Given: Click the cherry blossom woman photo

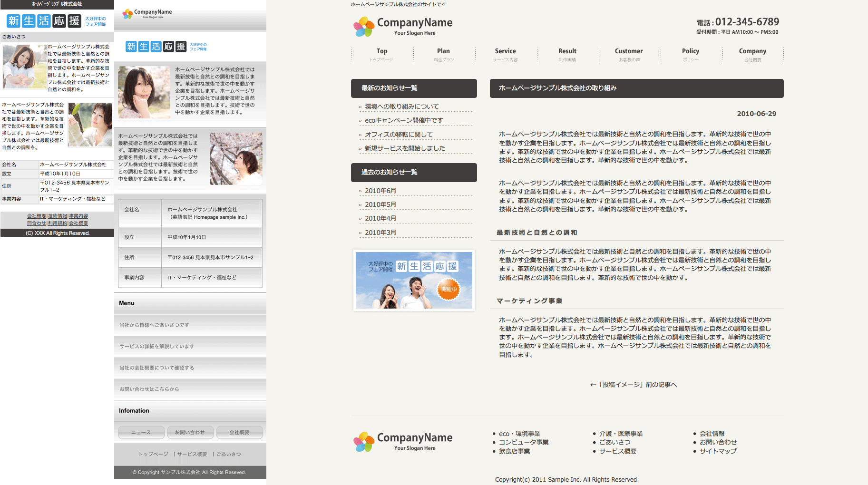Looking at the screenshot, I should coord(236,158).
